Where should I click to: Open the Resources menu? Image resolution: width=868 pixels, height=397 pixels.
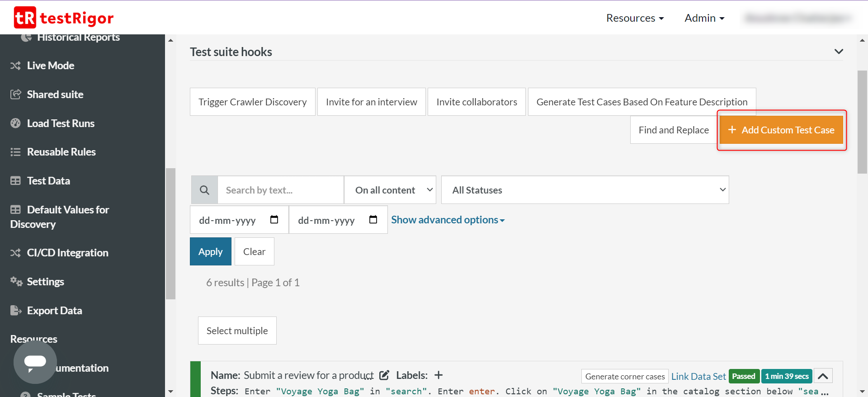coord(635,18)
